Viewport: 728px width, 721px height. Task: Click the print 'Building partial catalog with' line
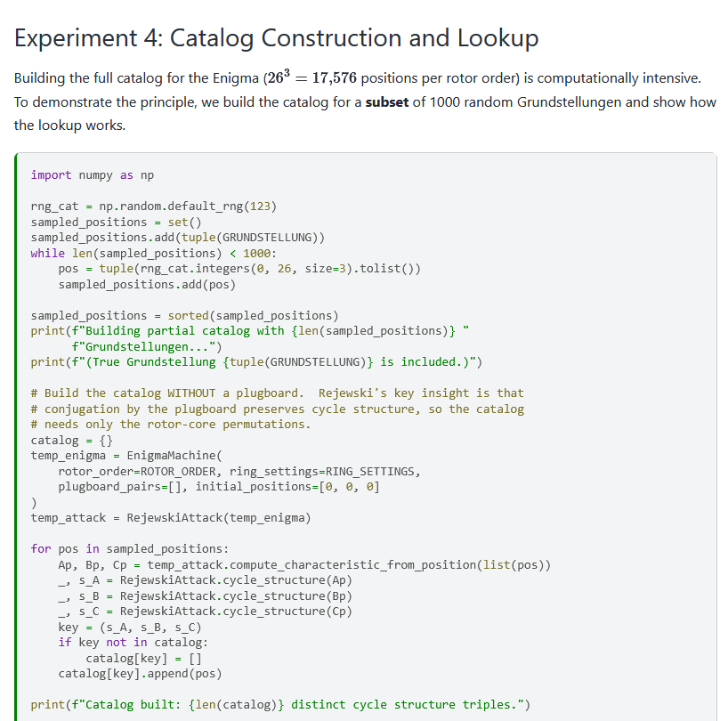pos(250,330)
